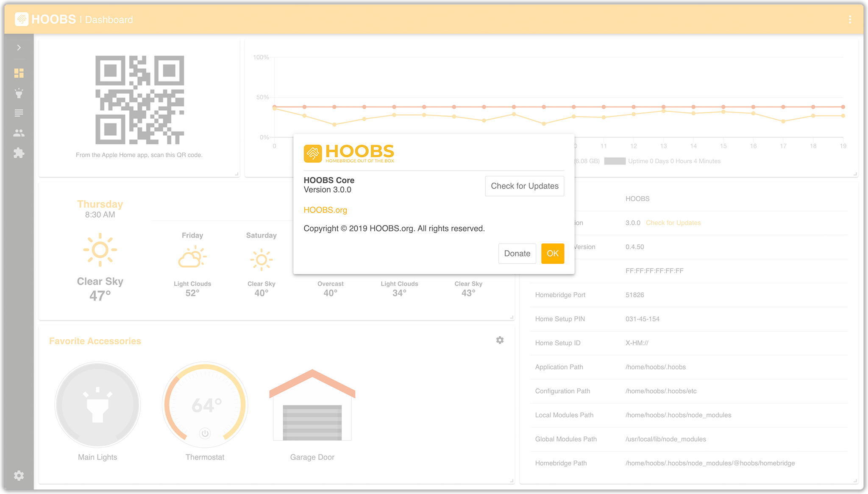868x494 pixels.
Task: Open the Plugins puzzle icon in sidebar
Action: 19,153
